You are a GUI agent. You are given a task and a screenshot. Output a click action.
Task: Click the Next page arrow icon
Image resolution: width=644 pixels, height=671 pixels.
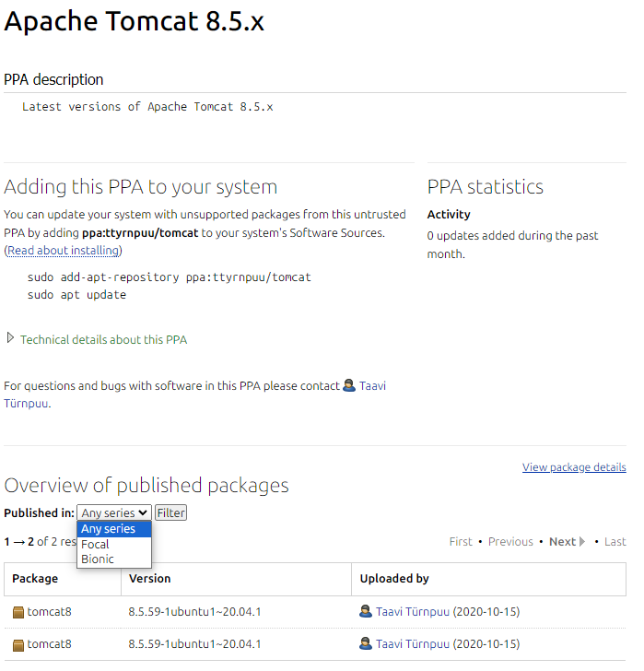coord(582,542)
